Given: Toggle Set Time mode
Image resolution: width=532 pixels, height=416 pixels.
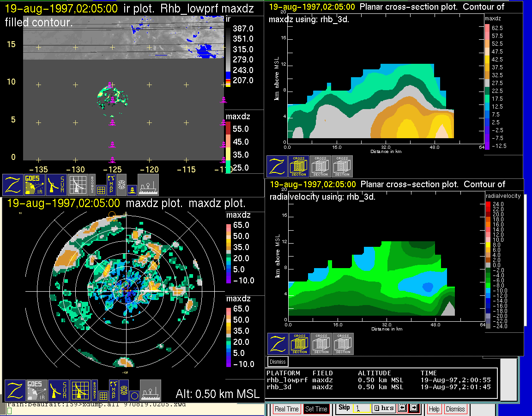Looking at the screenshot, I should point(316,409).
